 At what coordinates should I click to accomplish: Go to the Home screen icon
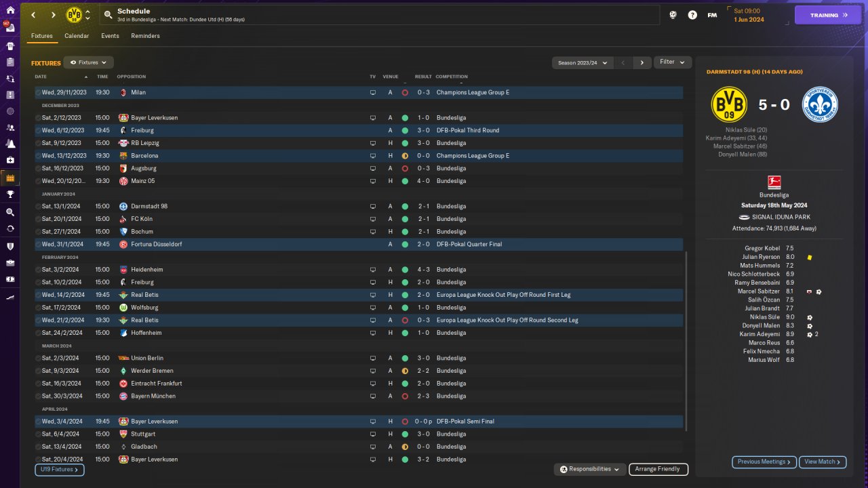[x=10, y=10]
